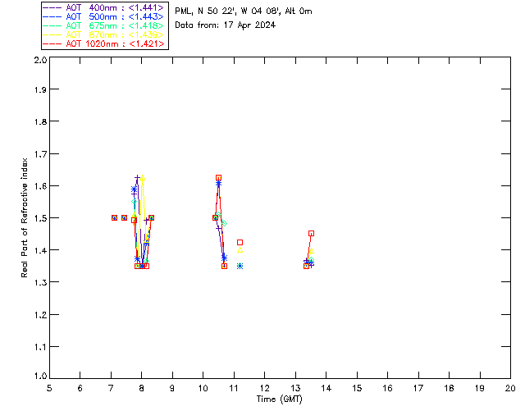This screenshot has height=420, width=525.
Task: Click the highest red square marker near 13.5 GMT
Action: 311,234
